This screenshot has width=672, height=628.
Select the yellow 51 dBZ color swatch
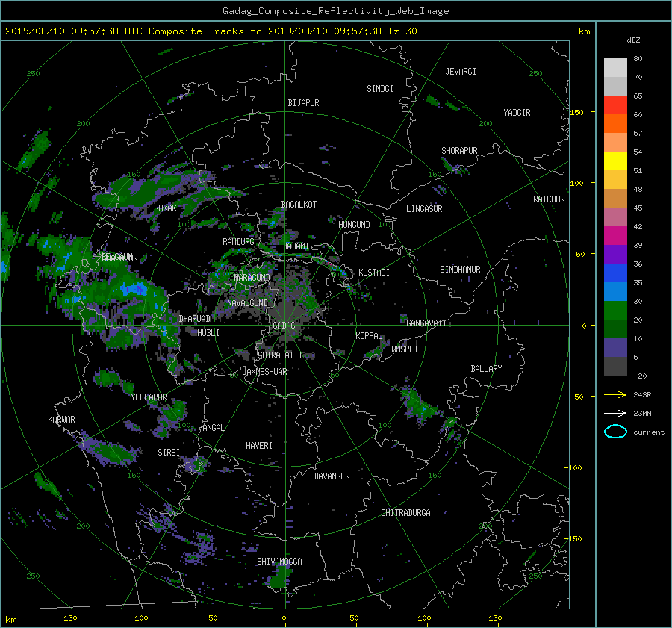[615, 161]
